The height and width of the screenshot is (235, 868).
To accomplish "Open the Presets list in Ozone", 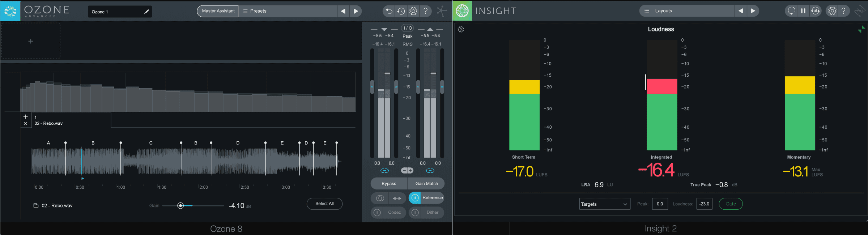I will (x=288, y=11).
